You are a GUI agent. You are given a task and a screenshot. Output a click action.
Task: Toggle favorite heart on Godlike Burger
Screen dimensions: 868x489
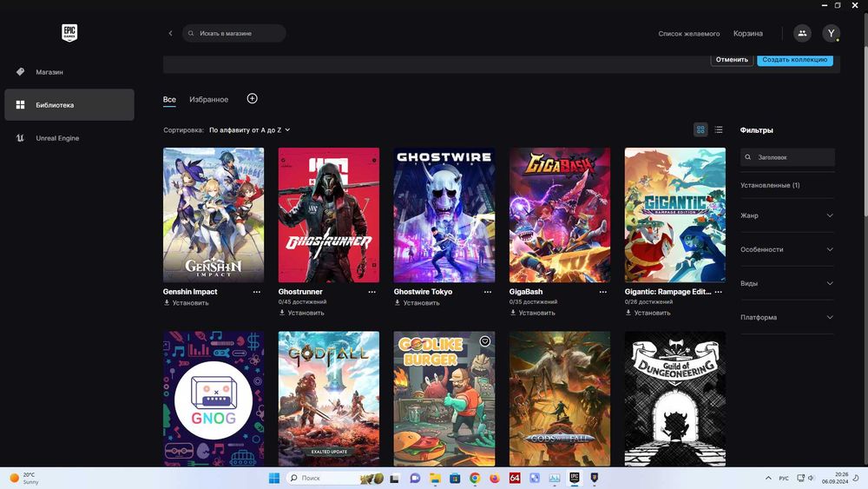[485, 341]
